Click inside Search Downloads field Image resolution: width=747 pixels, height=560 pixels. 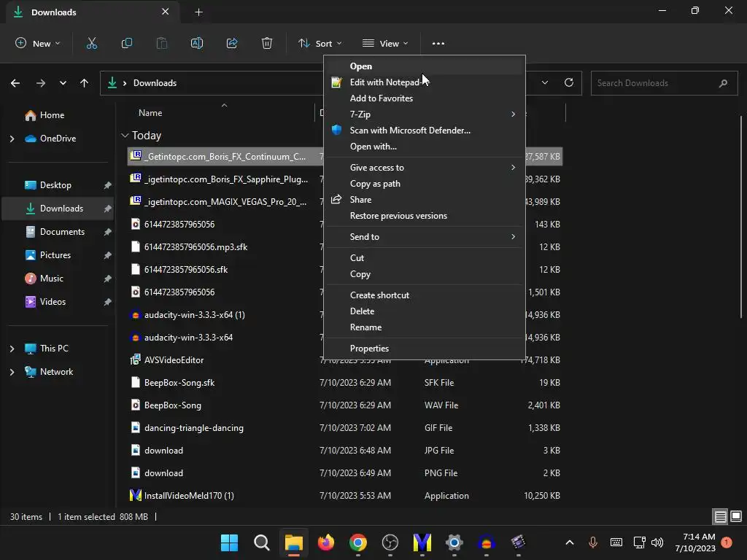[x=664, y=83]
